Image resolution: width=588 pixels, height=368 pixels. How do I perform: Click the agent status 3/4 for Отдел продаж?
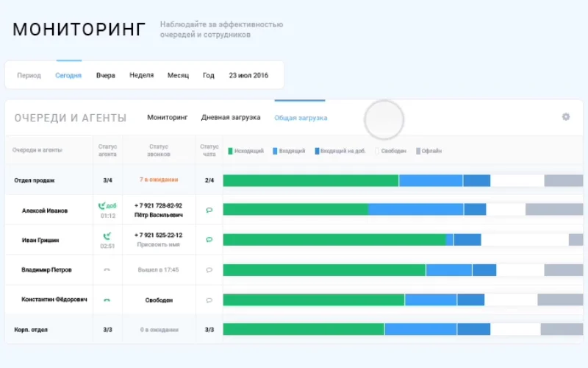click(x=107, y=180)
